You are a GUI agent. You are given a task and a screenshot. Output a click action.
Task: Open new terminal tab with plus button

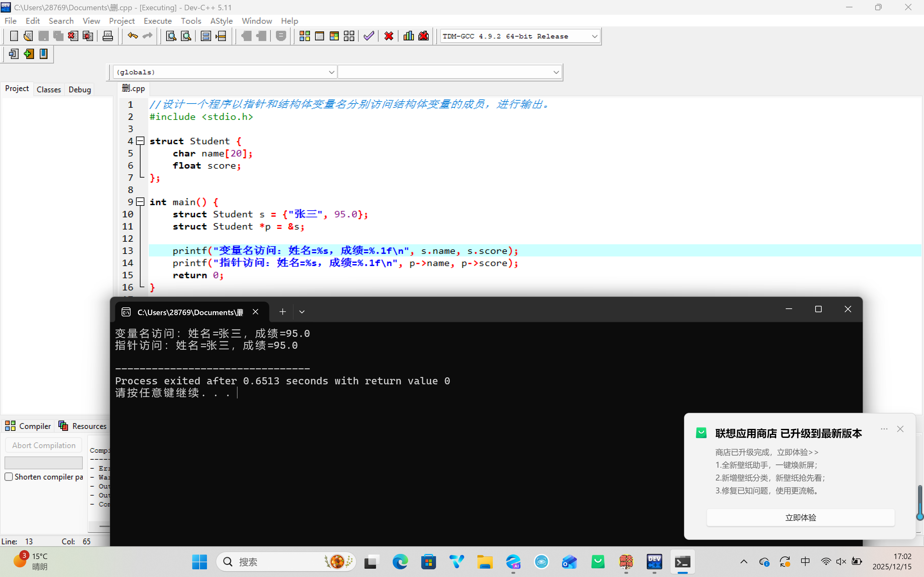(x=283, y=312)
